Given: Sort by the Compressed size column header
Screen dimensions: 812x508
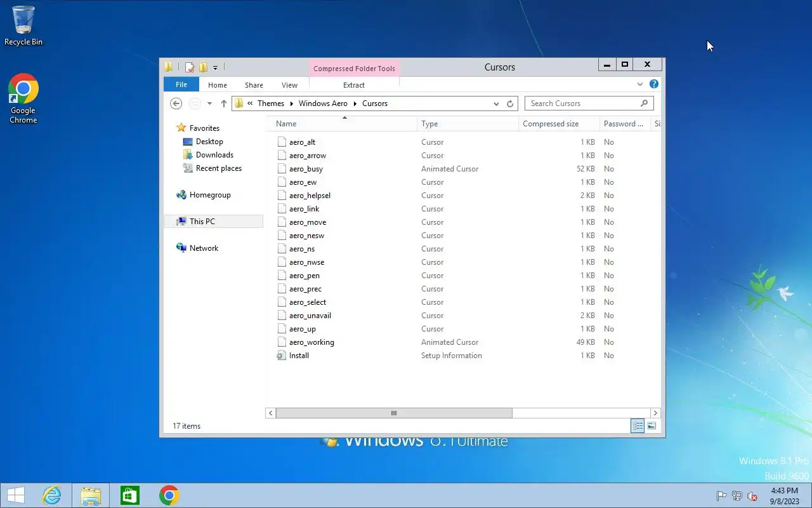Looking at the screenshot, I should click(x=559, y=124).
